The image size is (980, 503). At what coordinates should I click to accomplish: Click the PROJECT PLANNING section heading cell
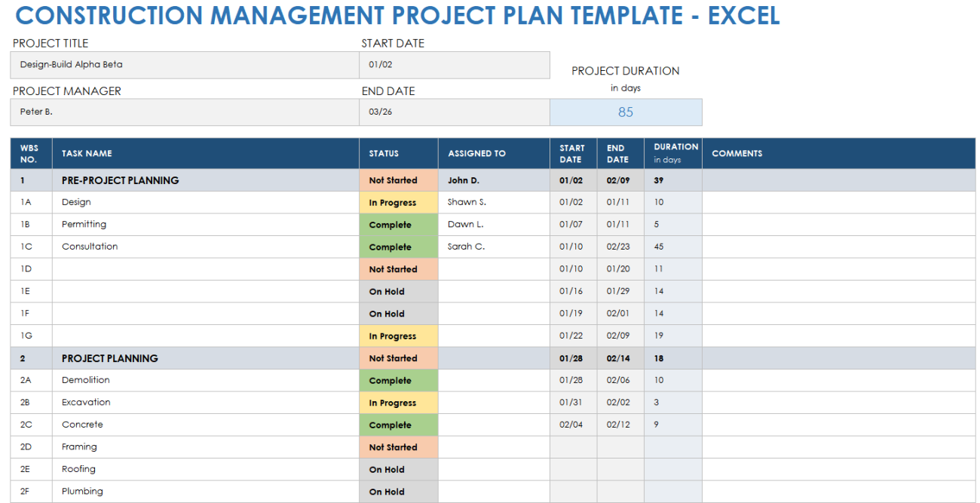(x=205, y=358)
